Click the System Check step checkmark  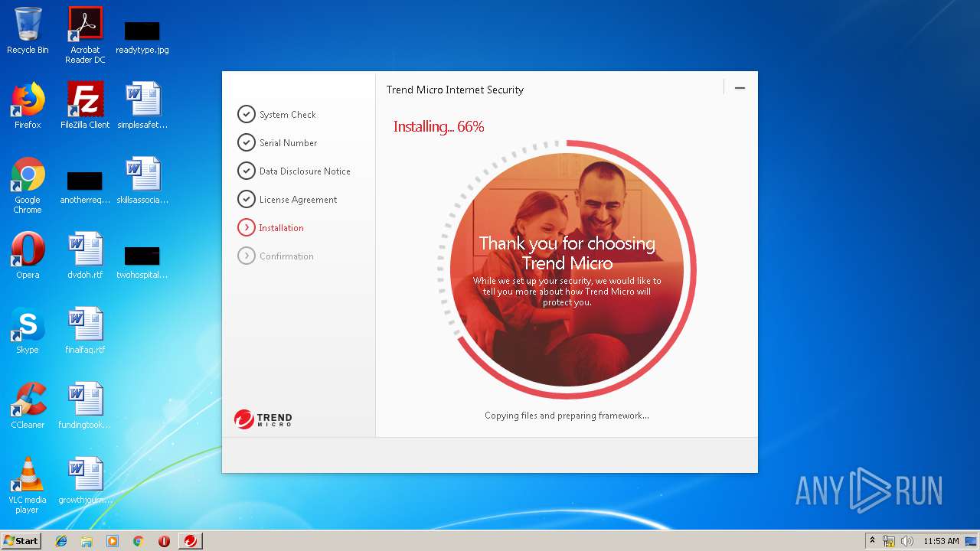tap(246, 114)
